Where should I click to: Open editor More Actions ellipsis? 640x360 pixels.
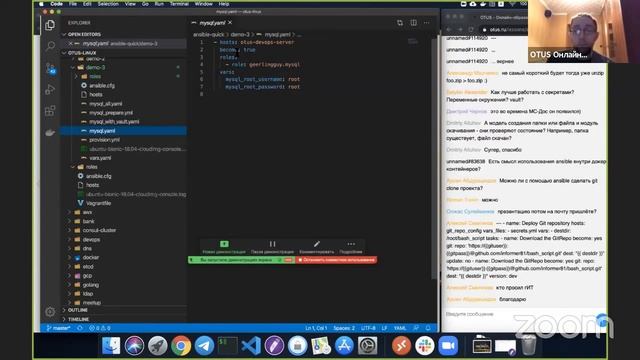point(427,23)
